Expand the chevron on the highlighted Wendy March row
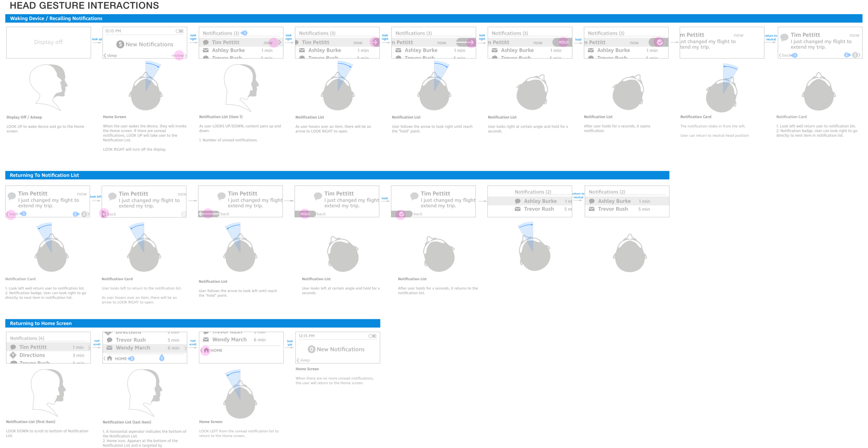This screenshot has height=448, width=868. pos(185,348)
